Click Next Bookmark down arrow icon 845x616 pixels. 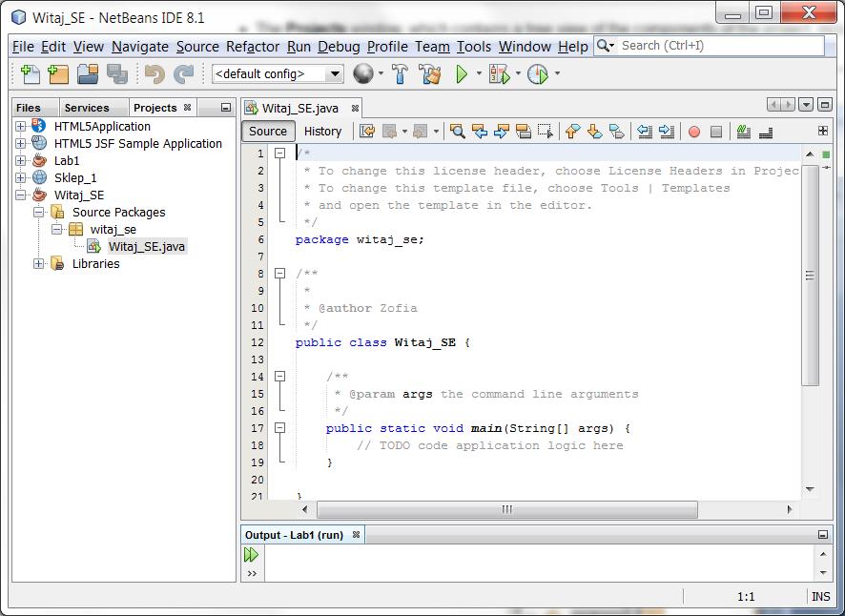[x=594, y=131]
